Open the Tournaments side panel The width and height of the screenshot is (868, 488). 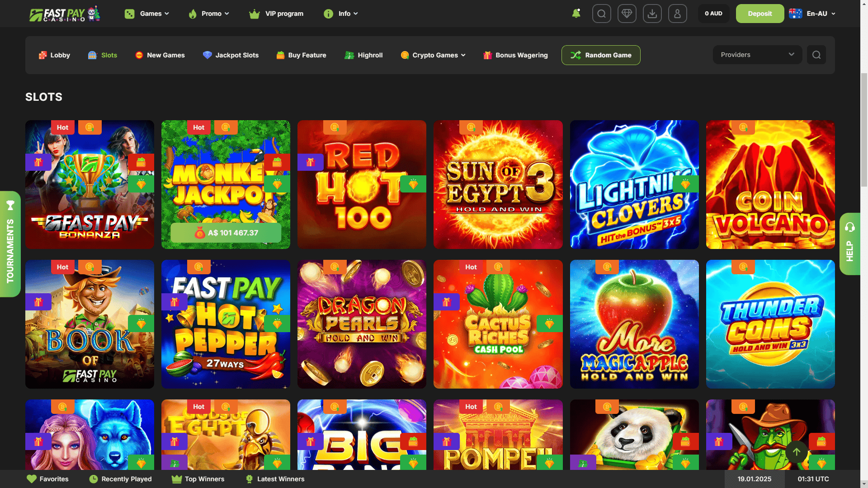click(10, 244)
